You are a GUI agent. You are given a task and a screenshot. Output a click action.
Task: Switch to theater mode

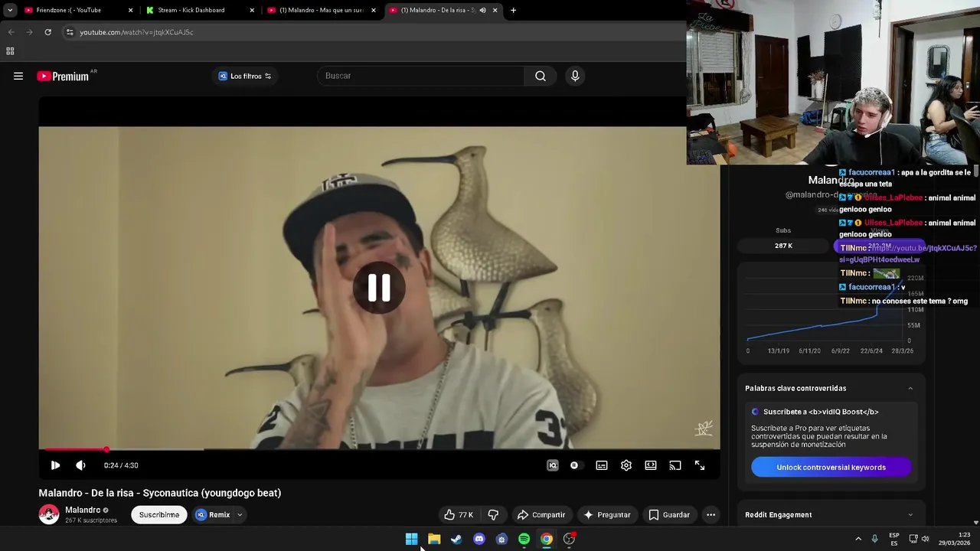coord(651,465)
